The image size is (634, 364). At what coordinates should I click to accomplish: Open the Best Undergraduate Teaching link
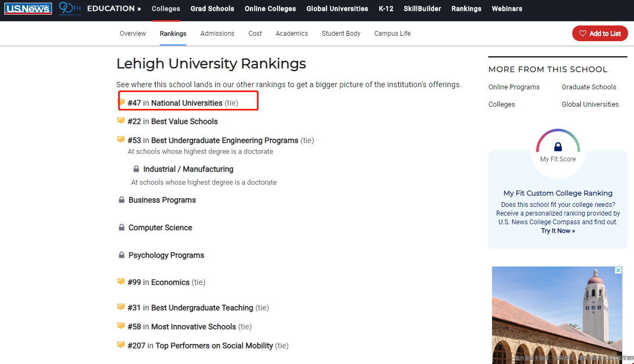[202, 308]
